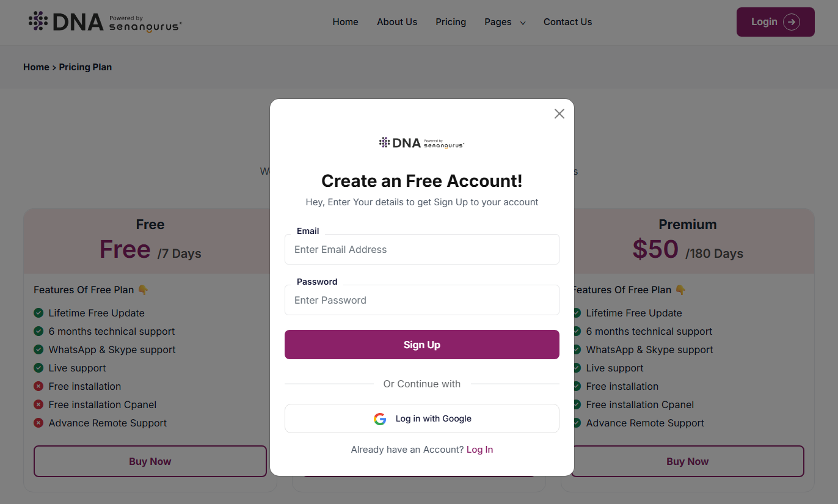Viewport: 838px width, 504px height.
Task: Click Log in with Google button
Action: click(x=421, y=418)
